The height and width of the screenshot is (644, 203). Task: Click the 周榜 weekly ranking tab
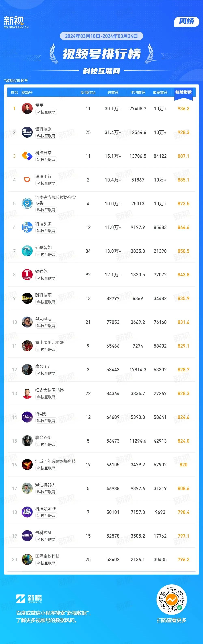187,22
